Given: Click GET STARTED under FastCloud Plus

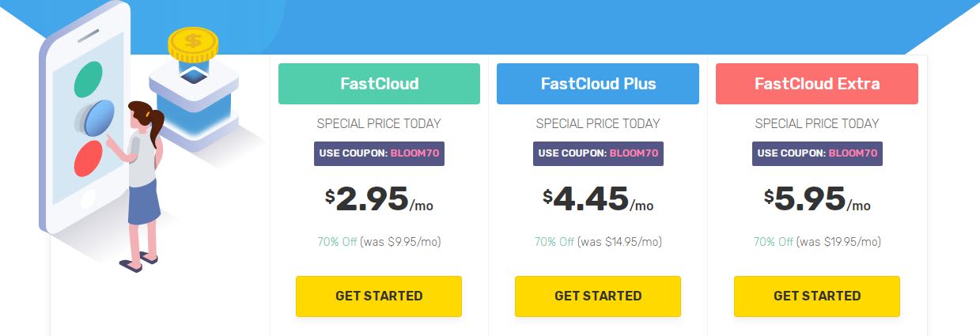Looking at the screenshot, I should coord(598,296).
